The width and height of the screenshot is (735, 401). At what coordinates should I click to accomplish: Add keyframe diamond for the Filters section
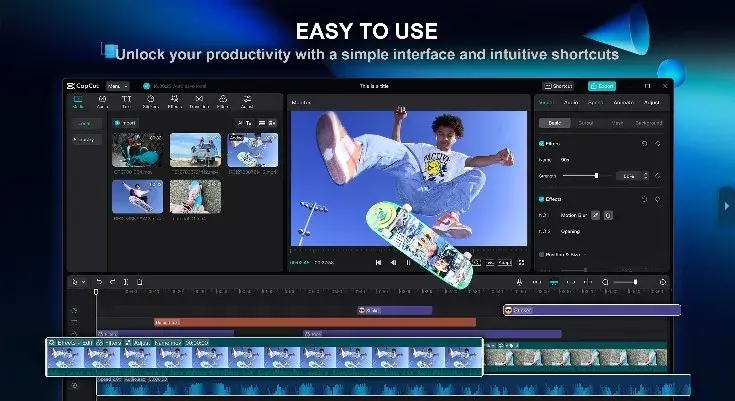(x=658, y=144)
